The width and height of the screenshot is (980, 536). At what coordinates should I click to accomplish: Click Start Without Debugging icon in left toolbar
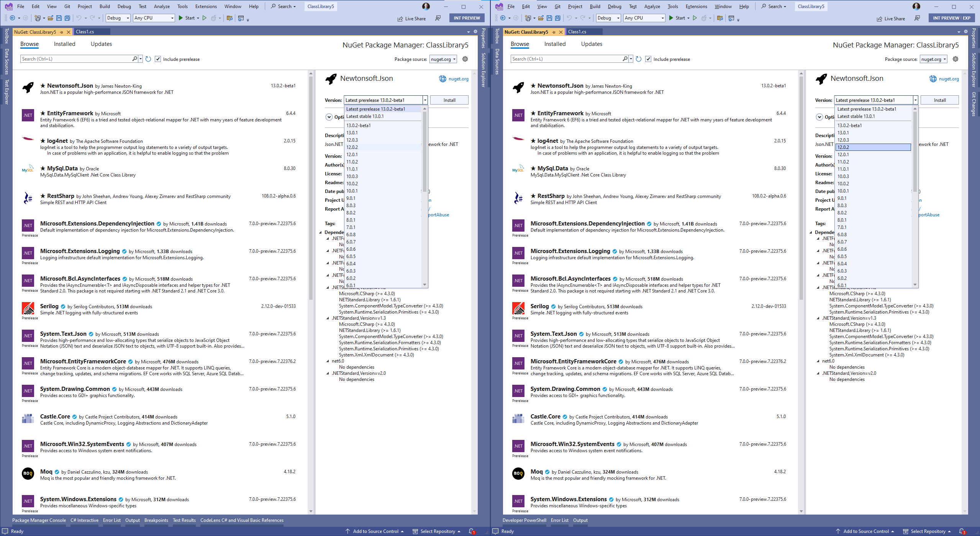tap(205, 18)
